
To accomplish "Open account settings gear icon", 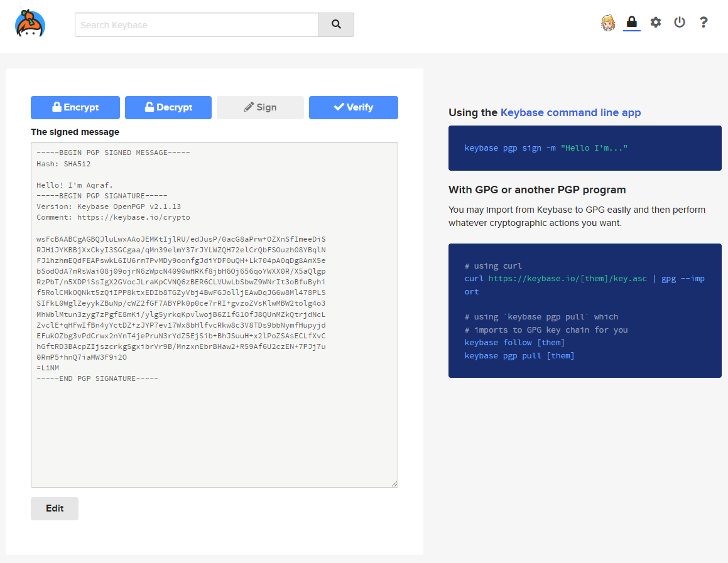I will pyautogui.click(x=656, y=23).
